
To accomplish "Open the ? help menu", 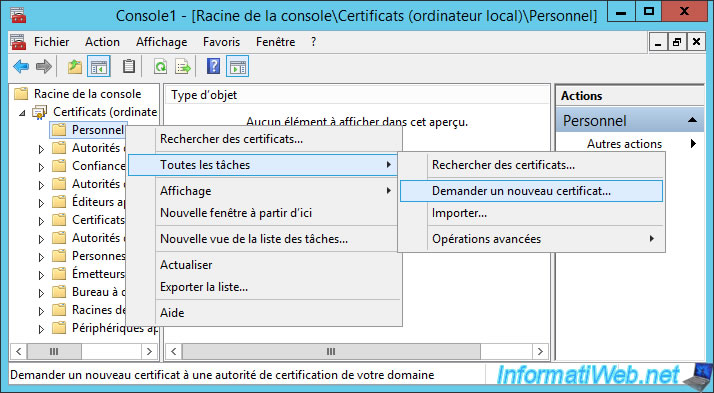I will click(313, 42).
